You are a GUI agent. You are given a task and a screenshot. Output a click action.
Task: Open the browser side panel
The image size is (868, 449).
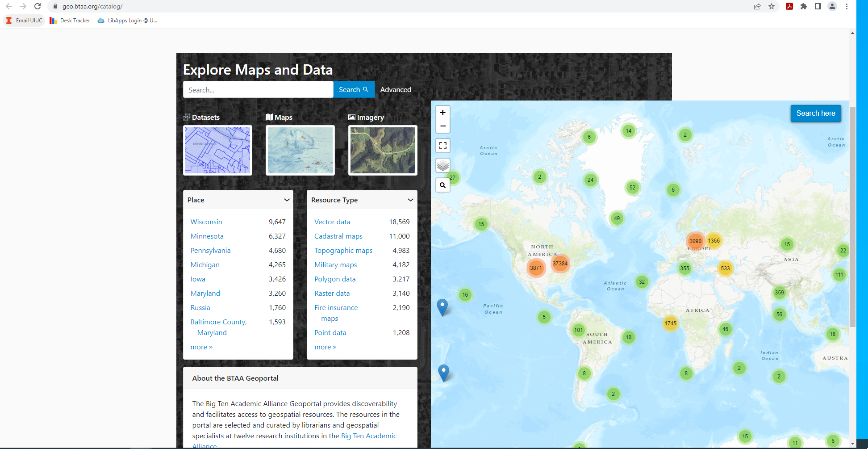pyautogui.click(x=818, y=6)
